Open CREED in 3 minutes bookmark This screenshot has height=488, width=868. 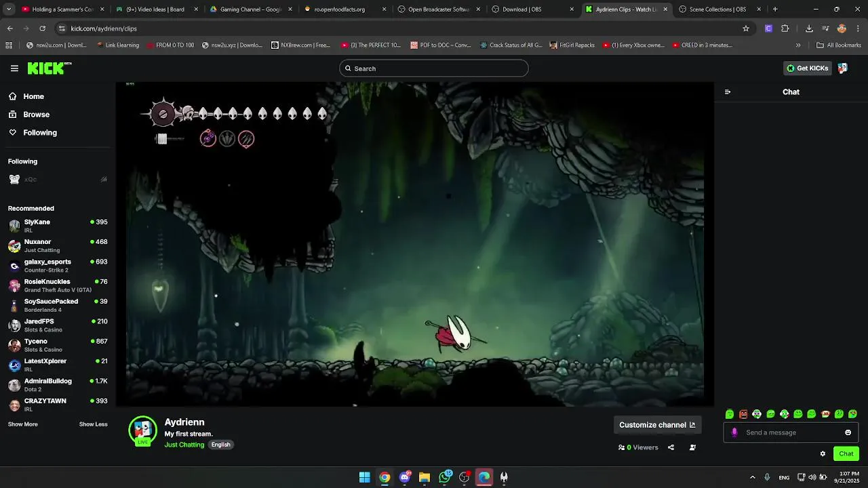tap(702, 45)
